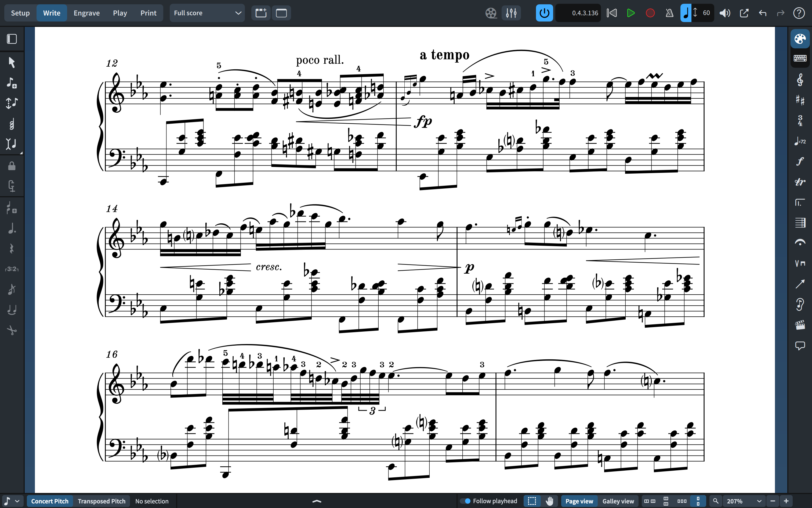Open the comments panel
This screenshot has width=812, height=508.
click(x=800, y=345)
